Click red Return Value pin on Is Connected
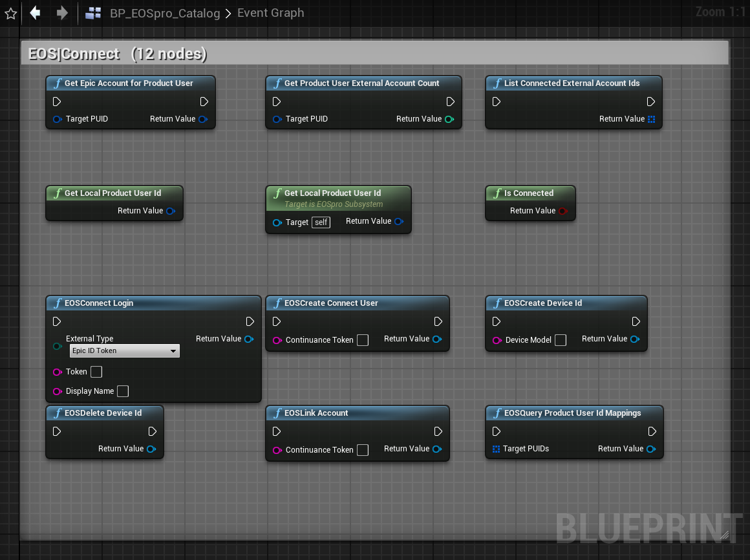750x560 pixels. pos(563,211)
